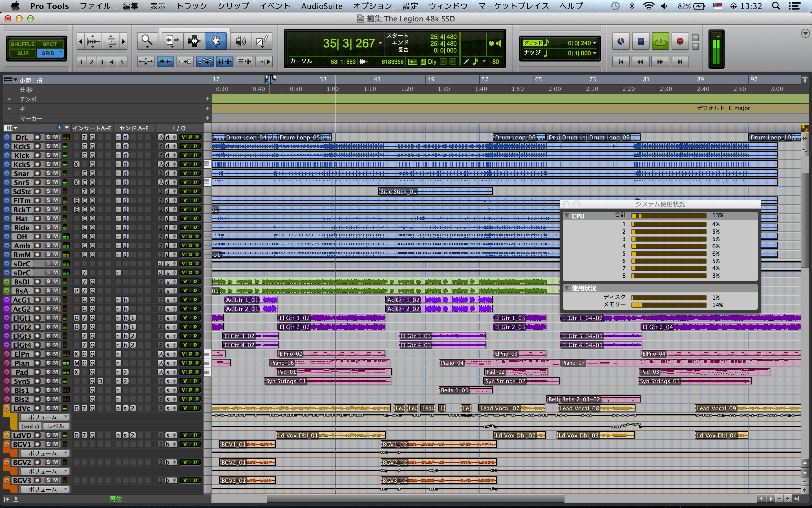Click the Online sync clock button
Screen dimensions: 812x508
click(x=621, y=41)
